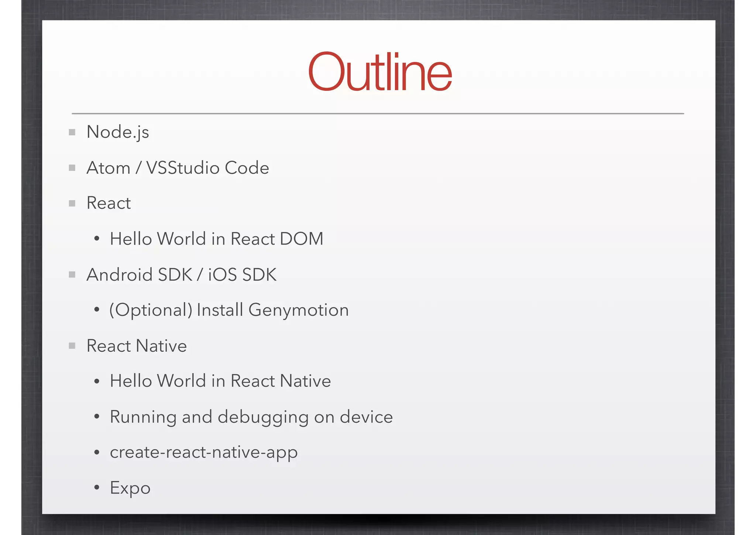756x535 pixels.
Task: Select the Install Genymotion sub-bullet
Action: (229, 310)
